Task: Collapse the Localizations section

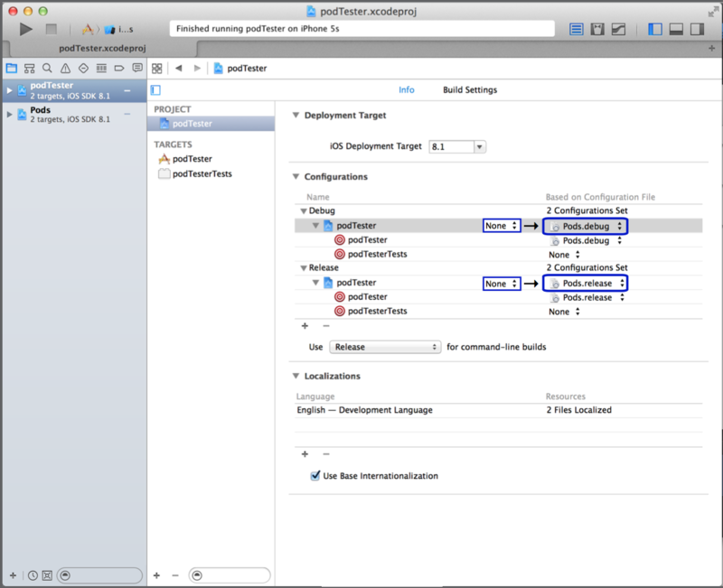Action: 296,376
